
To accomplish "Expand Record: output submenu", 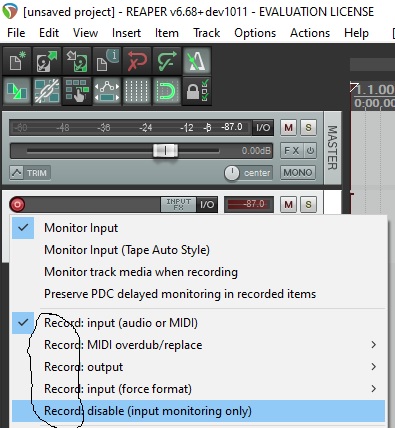I will tap(198, 367).
